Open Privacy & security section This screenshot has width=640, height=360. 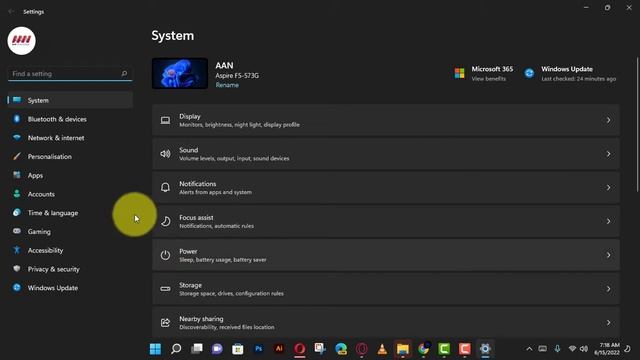point(70,269)
